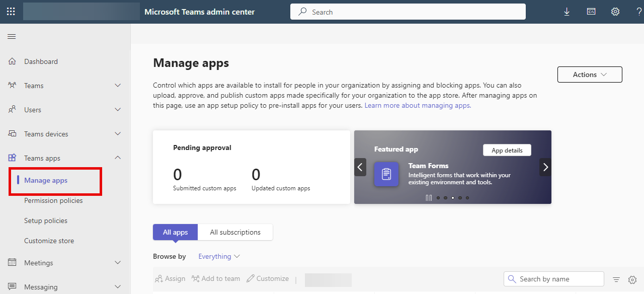Open Manage apps in sidebar
Image resolution: width=644 pixels, height=294 pixels.
coord(46,180)
